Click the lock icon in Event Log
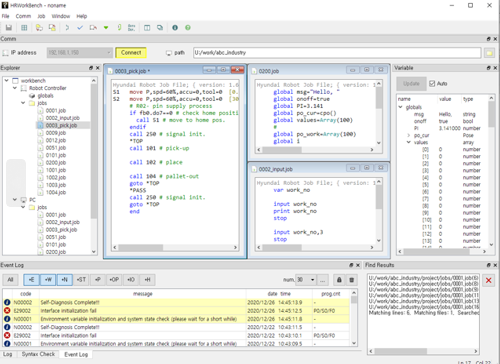 [x=339, y=280]
